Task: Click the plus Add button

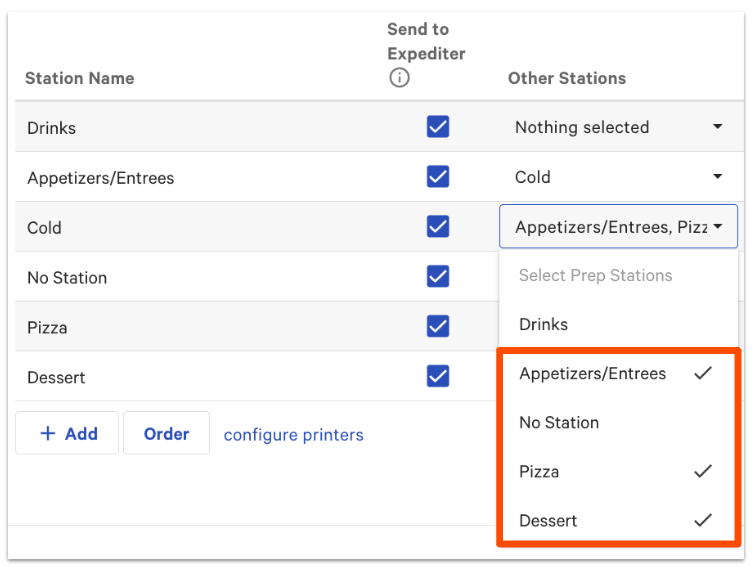Action: click(67, 434)
